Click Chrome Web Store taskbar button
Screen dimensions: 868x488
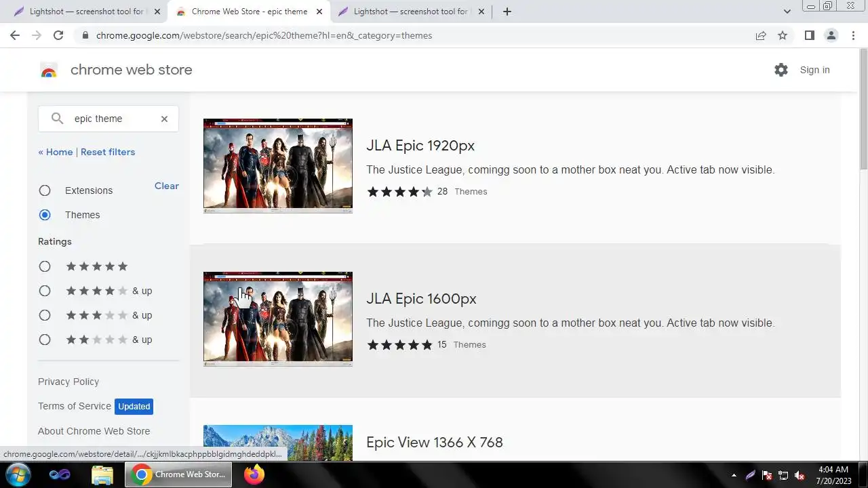(x=179, y=474)
